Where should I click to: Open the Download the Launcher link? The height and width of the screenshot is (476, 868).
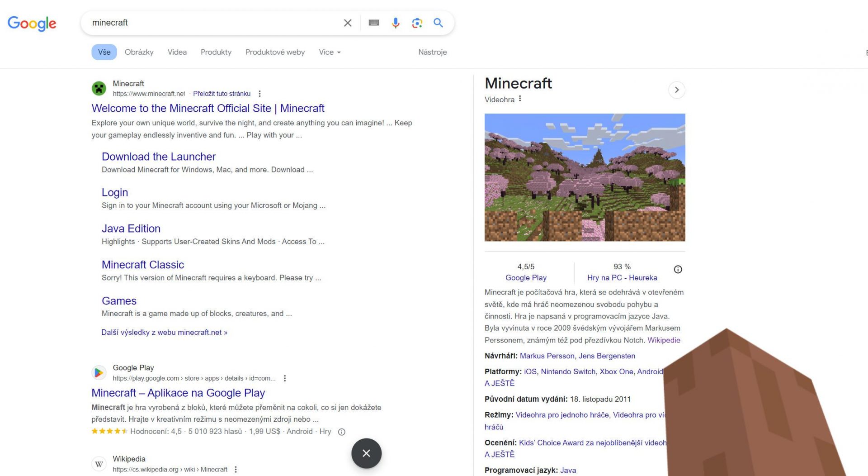pos(159,157)
